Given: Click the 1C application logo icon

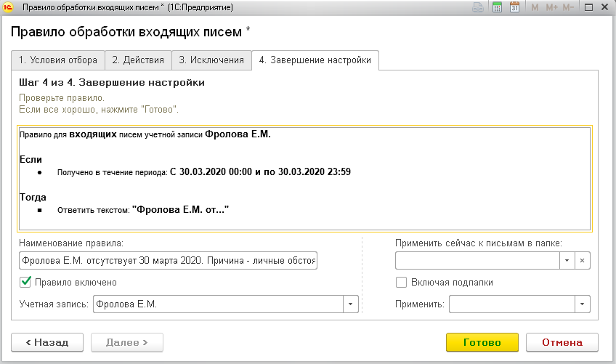Looking at the screenshot, I should (9, 8).
